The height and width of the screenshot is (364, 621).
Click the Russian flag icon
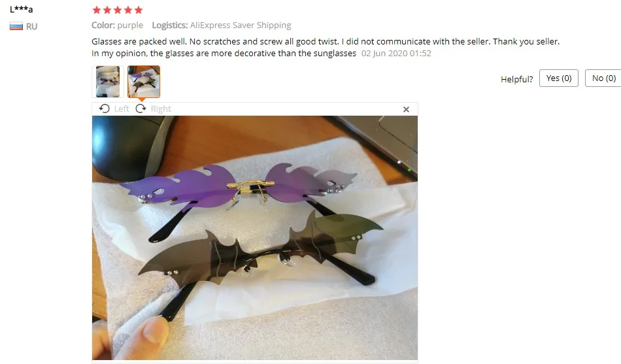click(16, 27)
